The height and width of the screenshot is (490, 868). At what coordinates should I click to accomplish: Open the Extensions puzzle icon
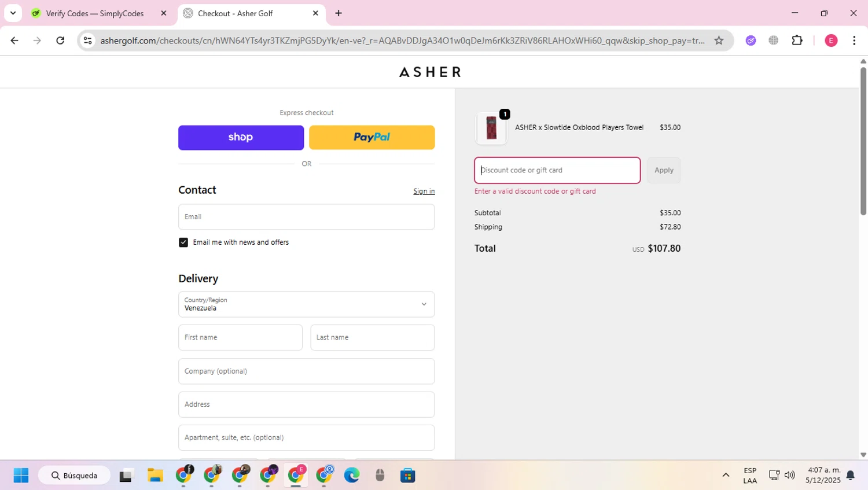[797, 40]
